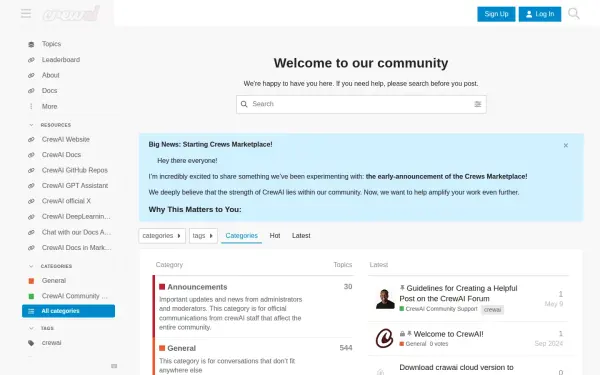
Task: Click the Sep 2024 activity date
Action: (549, 344)
